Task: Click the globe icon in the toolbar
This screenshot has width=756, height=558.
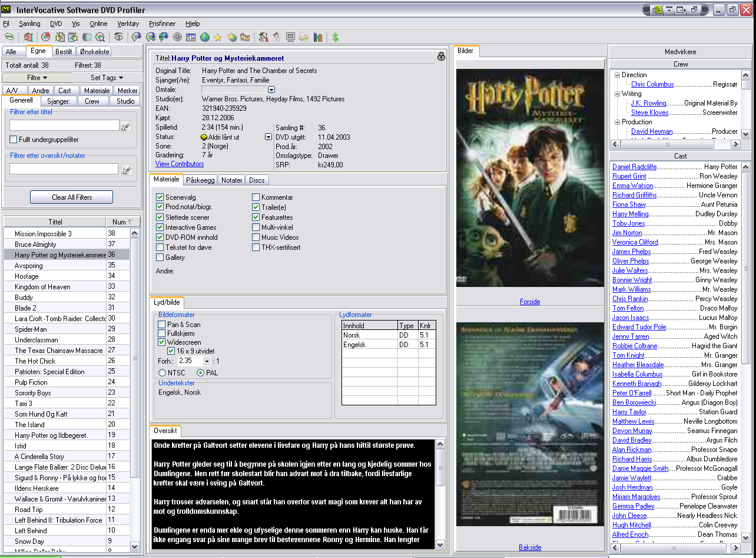Action: (x=205, y=37)
